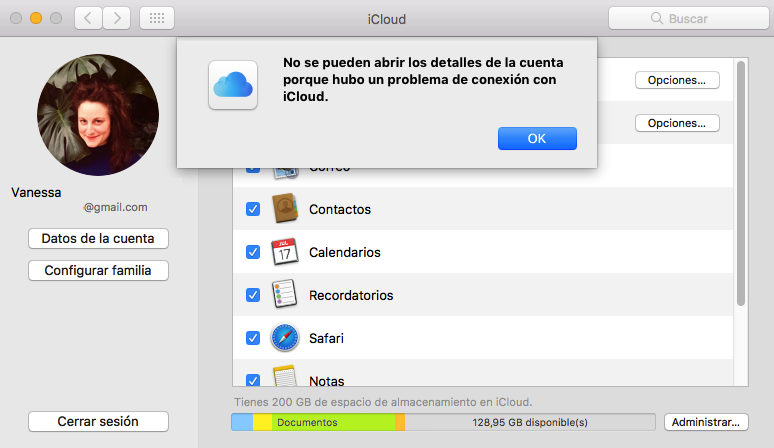Toggle the Safari sync checkbox
This screenshot has width=774, height=448.
point(253,338)
